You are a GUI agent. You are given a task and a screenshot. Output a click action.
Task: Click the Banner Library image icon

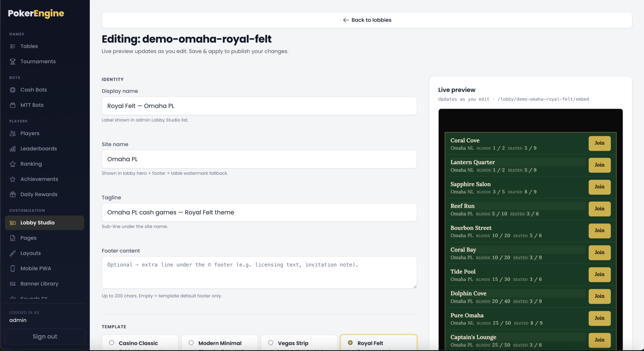[12, 284]
